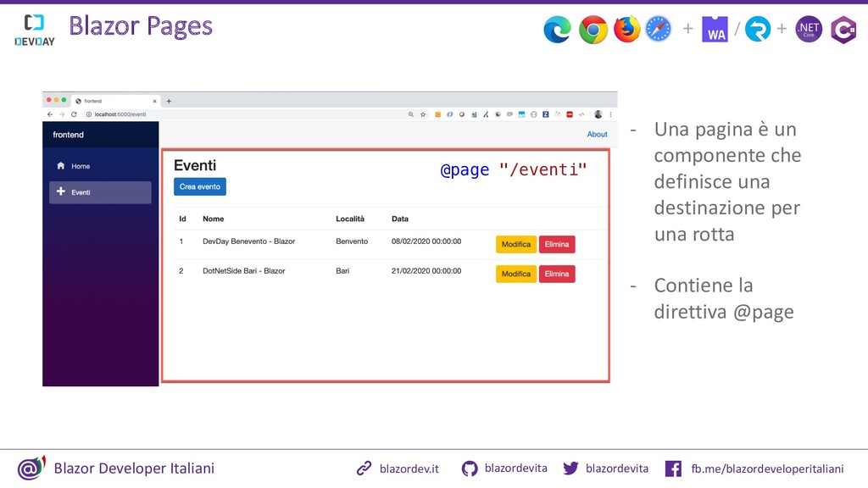
Task: Click the @page "/eventi" directive text
Action: click(x=513, y=169)
